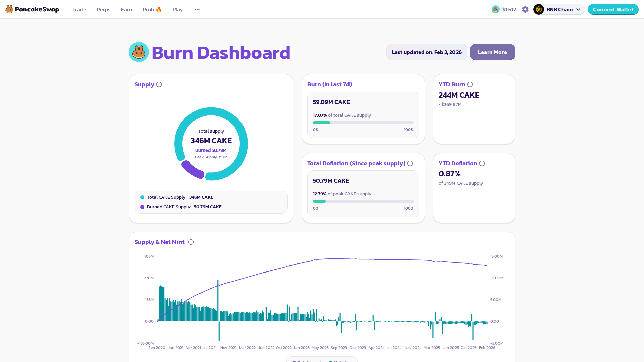The image size is (644, 362).
Task: Click the tall net mint bar near Nov 2021
Action: click(x=218, y=301)
